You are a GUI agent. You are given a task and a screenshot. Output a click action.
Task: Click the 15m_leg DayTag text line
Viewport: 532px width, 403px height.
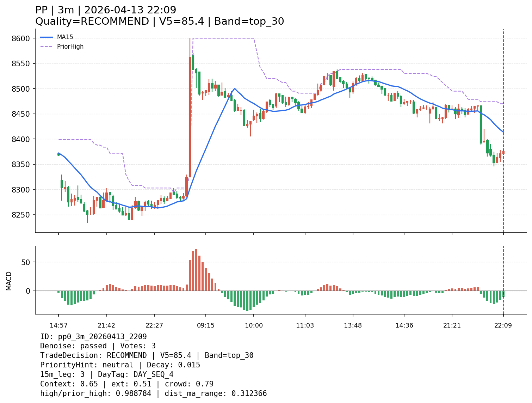(x=107, y=375)
